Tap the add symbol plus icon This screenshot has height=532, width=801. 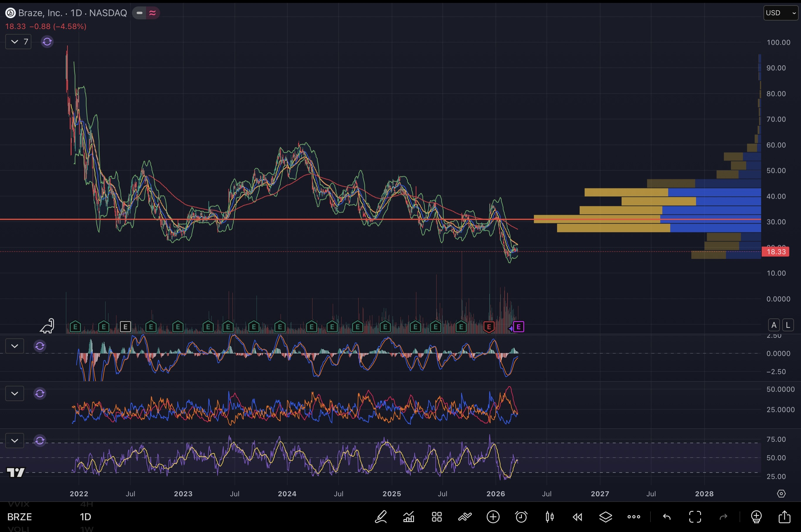tap(493, 517)
